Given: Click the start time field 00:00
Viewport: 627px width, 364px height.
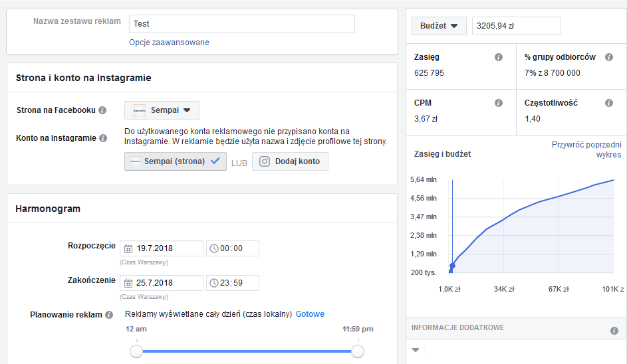Looking at the screenshot, I should 233,248.
